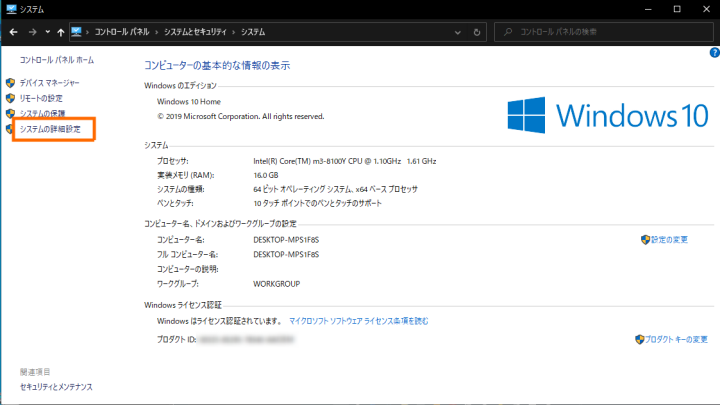Select システムとセキュリティ in the breadcrumb path
The height and width of the screenshot is (405, 720).
pos(195,32)
